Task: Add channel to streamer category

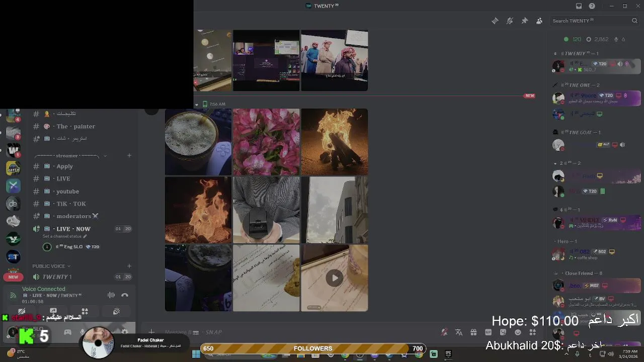Action: click(x=129, y=155)
